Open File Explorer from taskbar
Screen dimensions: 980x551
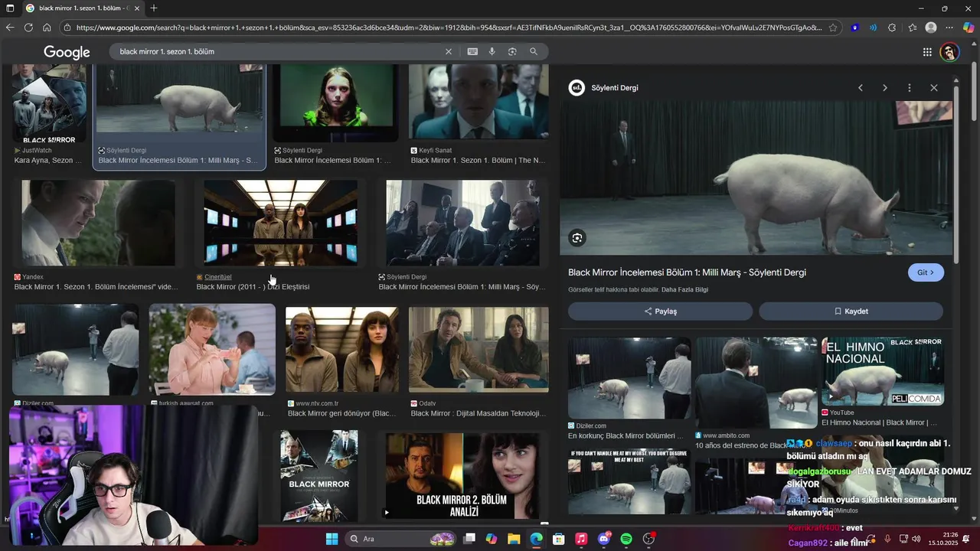pyautogui.click(x=514, y=539)
